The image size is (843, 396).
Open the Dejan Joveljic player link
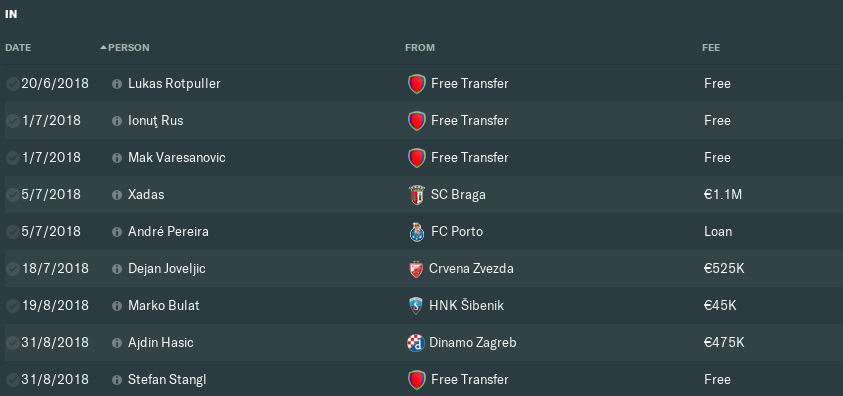pos(167,269)
